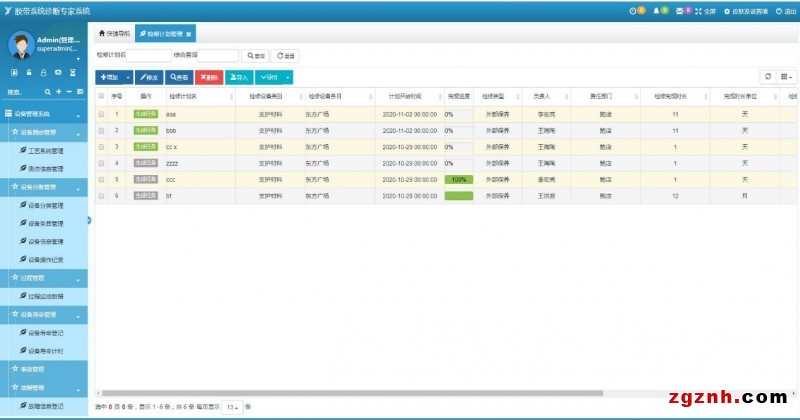The image size is (800, 420).
Task: Check the checkbox for row 1 aaa
Action: (101, 114)
